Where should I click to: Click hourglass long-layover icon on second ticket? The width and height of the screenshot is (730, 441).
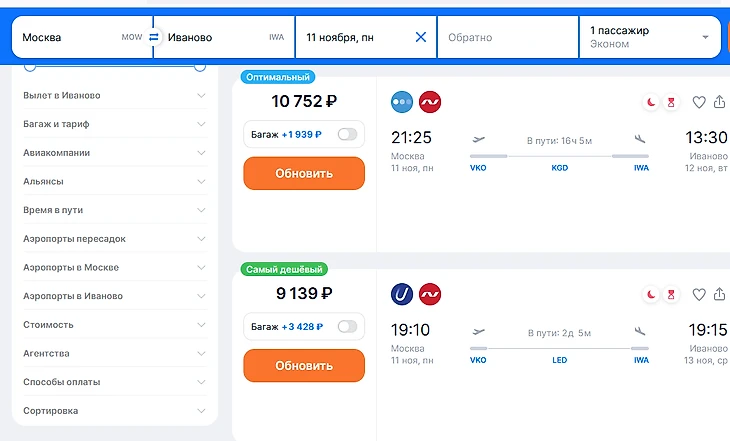pyautogui.click(x=673, y=295)
